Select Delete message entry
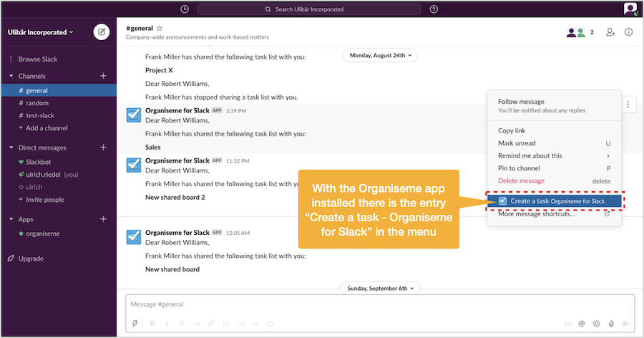This screenshot has height=338, width=644. pyautogui.click(x=554, y=180)
